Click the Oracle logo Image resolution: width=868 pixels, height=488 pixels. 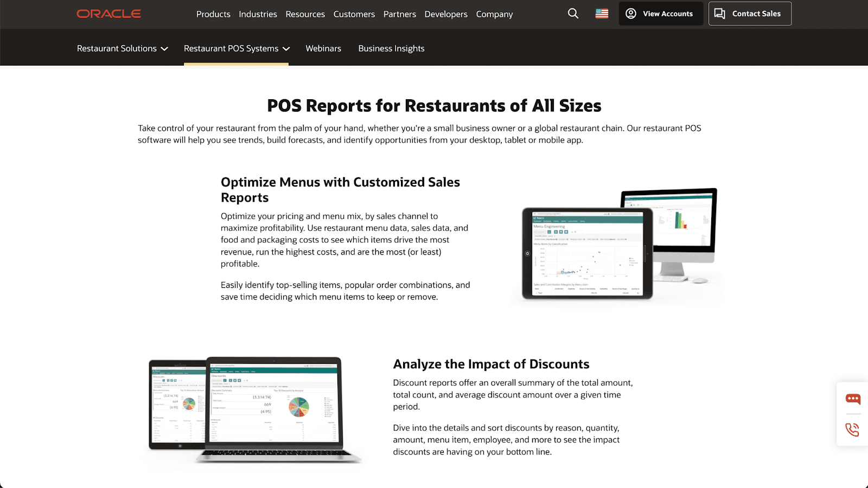tap(108, 14)
